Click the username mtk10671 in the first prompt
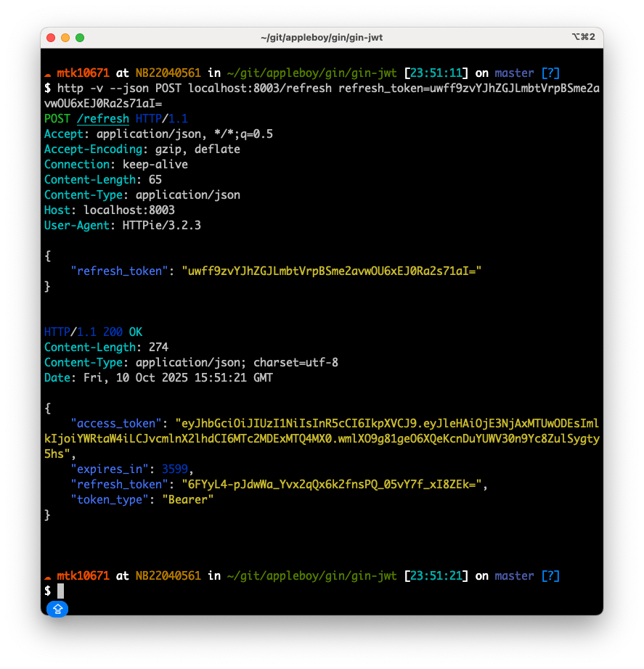 83,73
